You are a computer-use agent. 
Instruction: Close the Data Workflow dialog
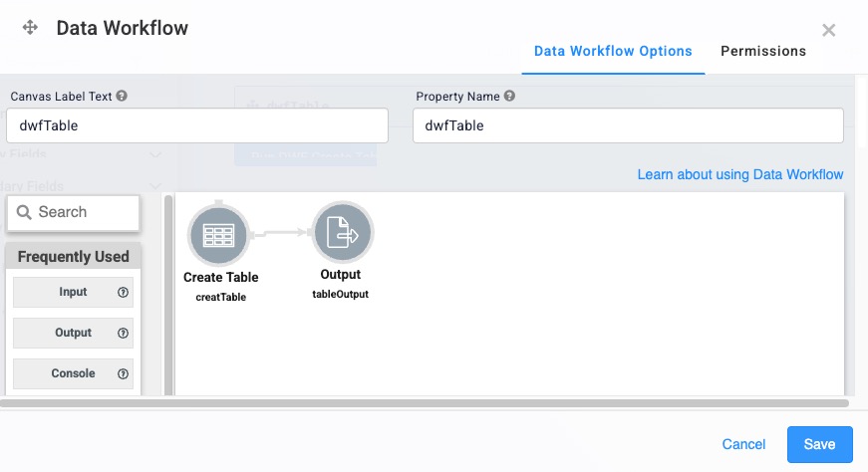coord(828,30)
